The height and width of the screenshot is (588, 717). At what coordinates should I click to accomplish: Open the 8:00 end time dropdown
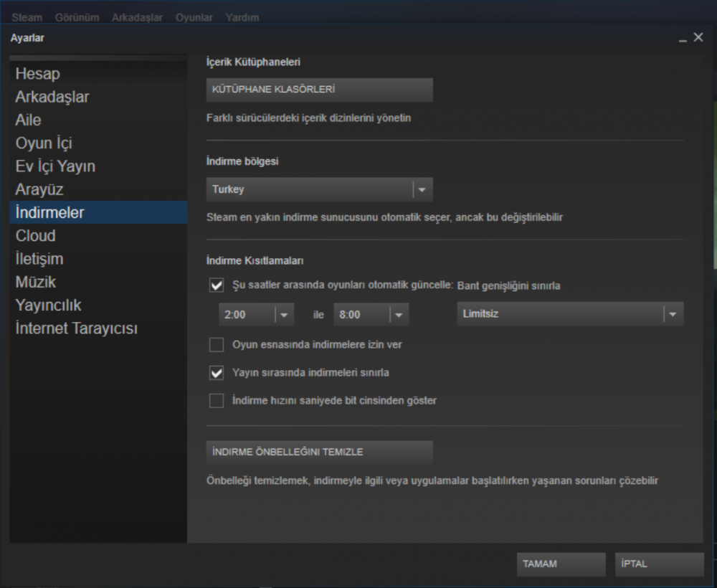[x=371, y=315]
